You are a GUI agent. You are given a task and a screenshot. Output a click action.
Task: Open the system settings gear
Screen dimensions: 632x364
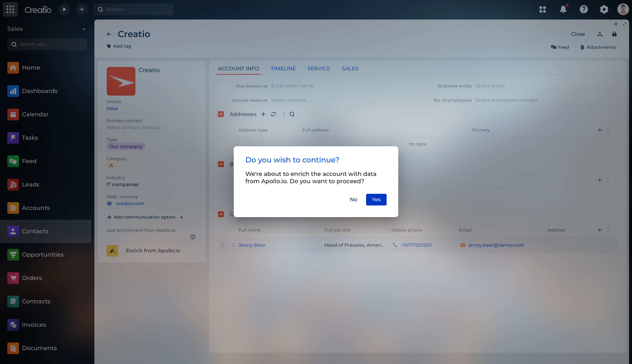(604, 9)
